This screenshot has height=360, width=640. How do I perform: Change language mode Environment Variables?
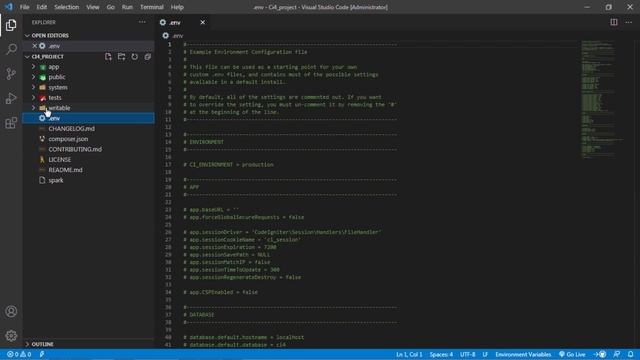point(523,354)
